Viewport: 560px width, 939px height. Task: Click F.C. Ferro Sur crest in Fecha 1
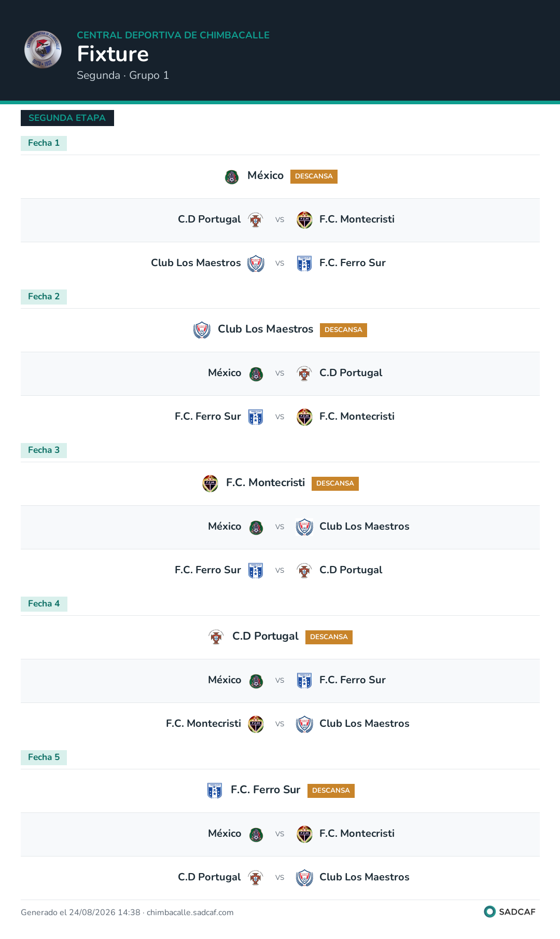[x=304, y=264]
